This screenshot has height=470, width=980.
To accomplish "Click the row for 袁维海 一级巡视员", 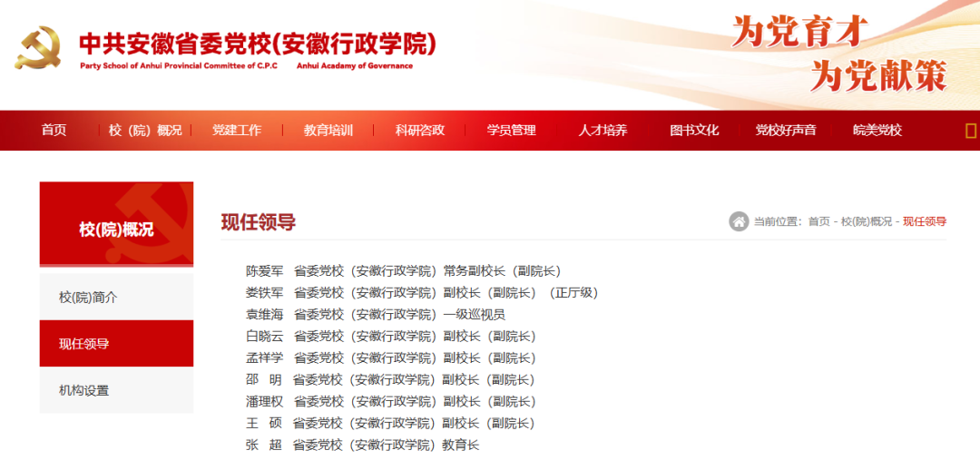I will pyautogui.click(x=375, y=314).
